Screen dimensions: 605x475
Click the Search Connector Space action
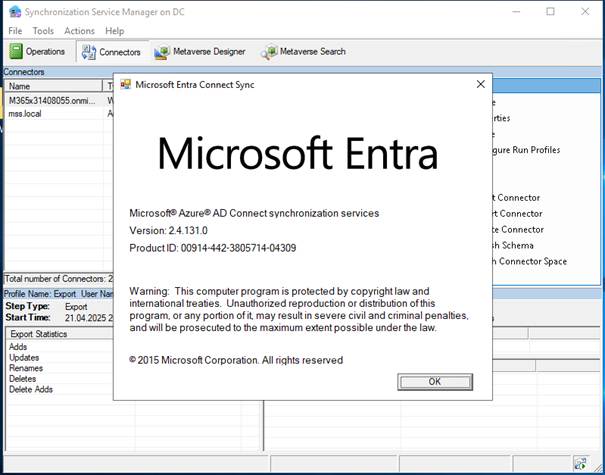530,261
